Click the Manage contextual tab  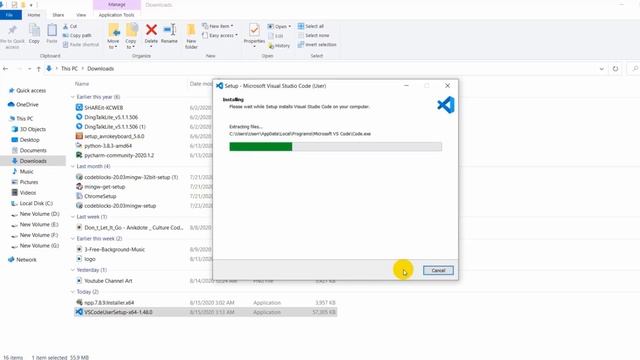click(117, 4)
